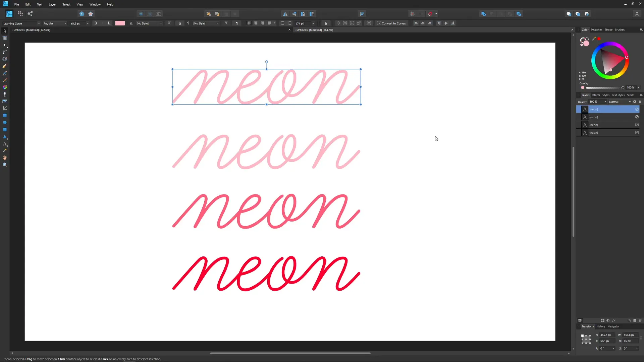Select the Pencil tool
The width and height of the screenshot is (644, 362).
click(5, 73)
